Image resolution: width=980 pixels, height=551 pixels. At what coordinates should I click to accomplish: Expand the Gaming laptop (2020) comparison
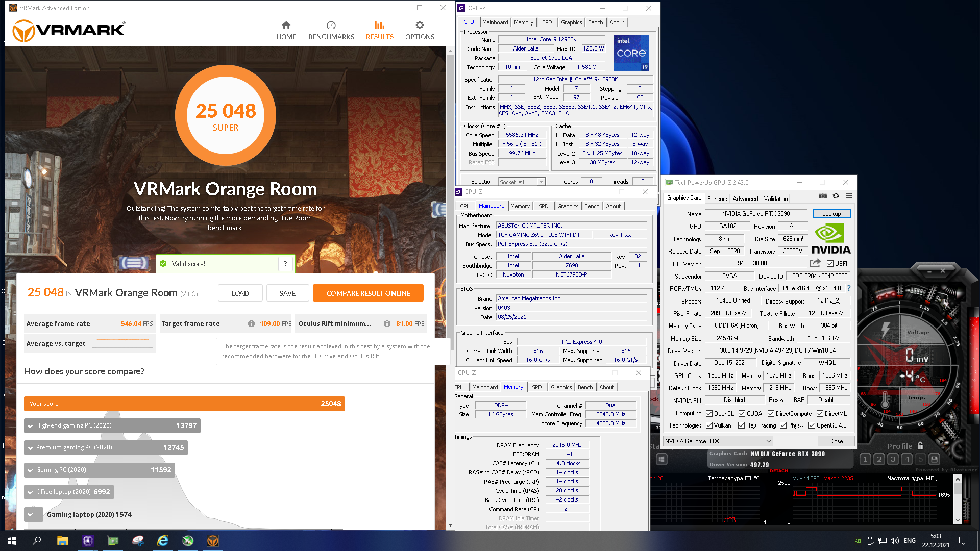34,514
